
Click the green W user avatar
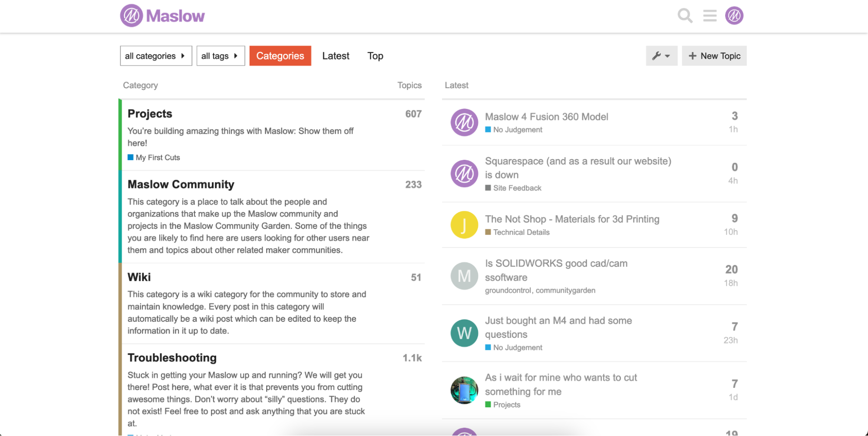click(464, 333)
